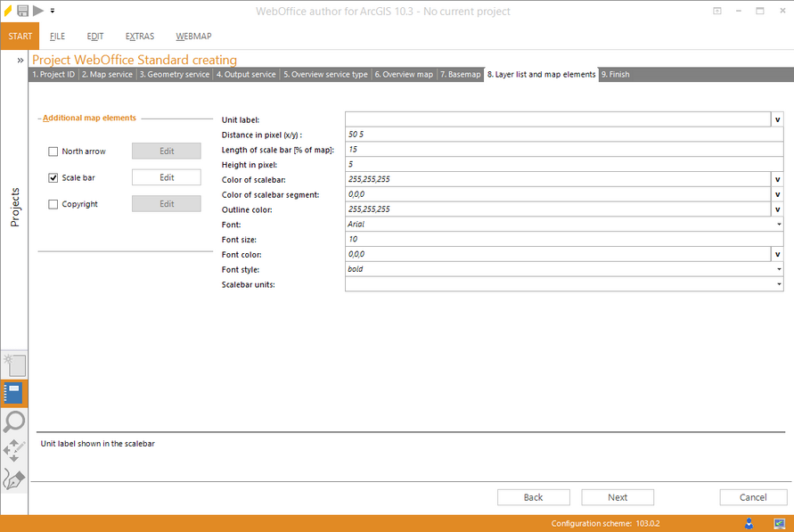Viewport: 794px width, 532px height.
Task: Click the user account icon in the status bar
Action: pyautogui.click(x=749, y=523)
